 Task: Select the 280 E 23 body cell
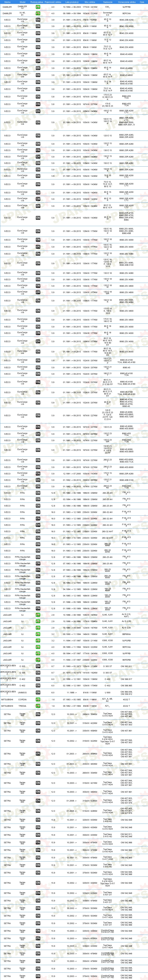[x=107, y=467]
